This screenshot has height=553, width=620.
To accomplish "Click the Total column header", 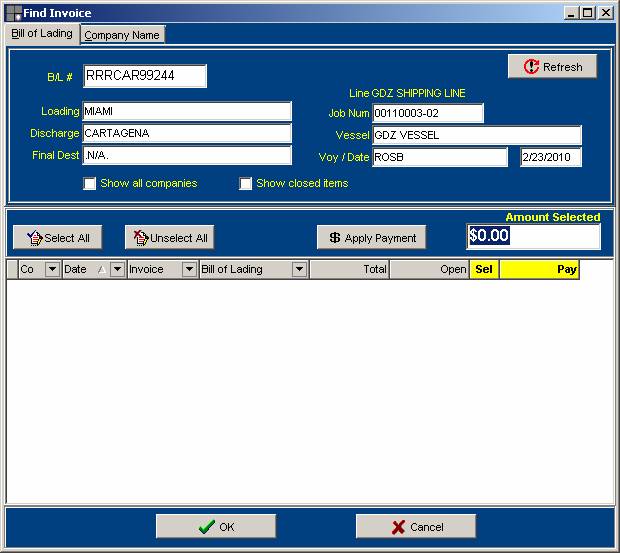I will (x=349, y=269).
